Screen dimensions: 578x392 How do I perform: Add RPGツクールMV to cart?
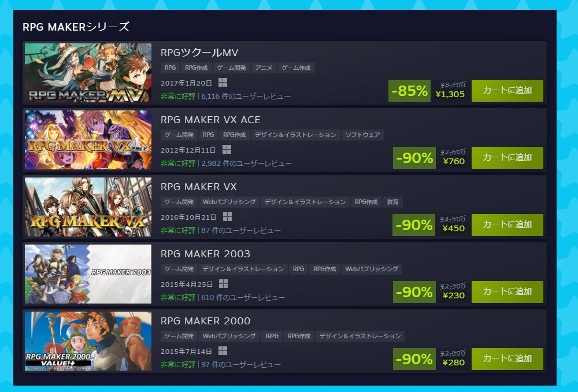point(507,90)
